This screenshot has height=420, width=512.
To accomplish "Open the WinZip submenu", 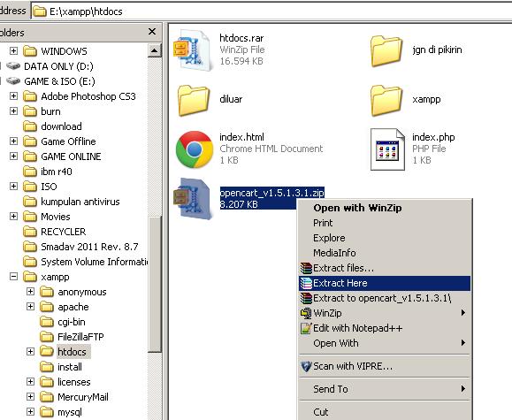I will 385,313.
